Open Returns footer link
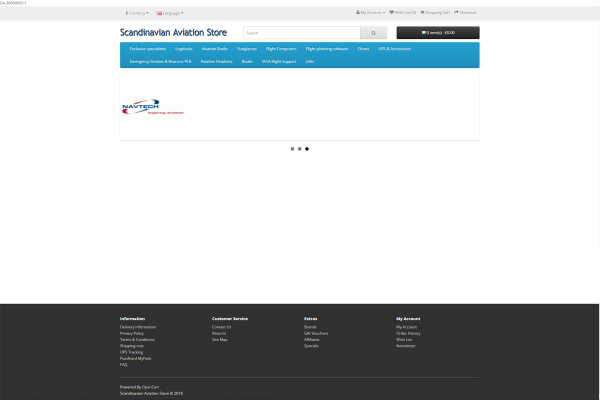 click(x=219, y=333)
